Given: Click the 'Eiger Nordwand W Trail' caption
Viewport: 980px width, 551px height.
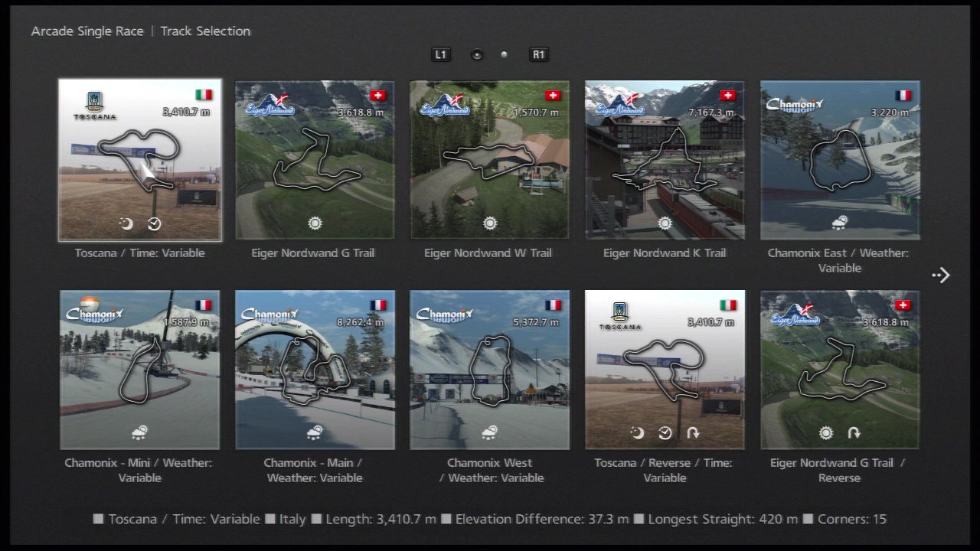Looking at the screenshot, I should (488, 253).
